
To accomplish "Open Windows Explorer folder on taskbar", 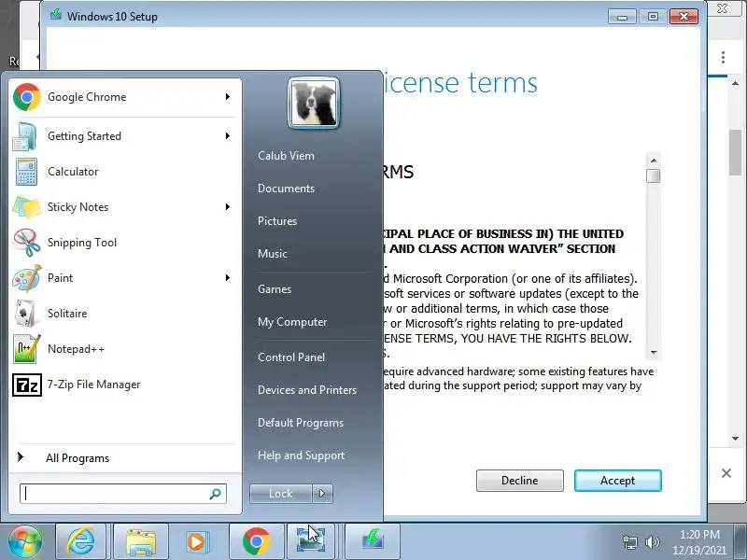I will [141, 541].
